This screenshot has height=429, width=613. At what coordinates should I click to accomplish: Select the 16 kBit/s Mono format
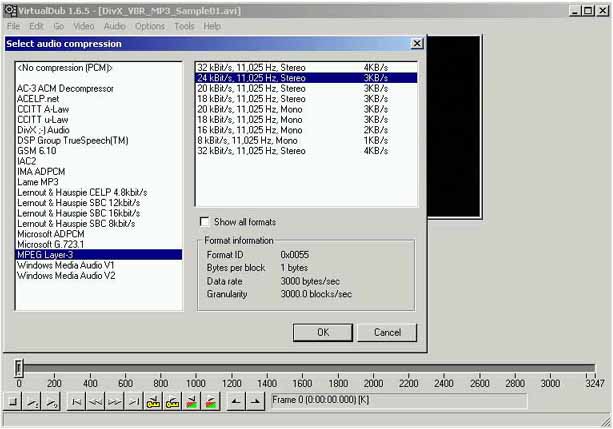pyautogui.click(x=306, y=130)
